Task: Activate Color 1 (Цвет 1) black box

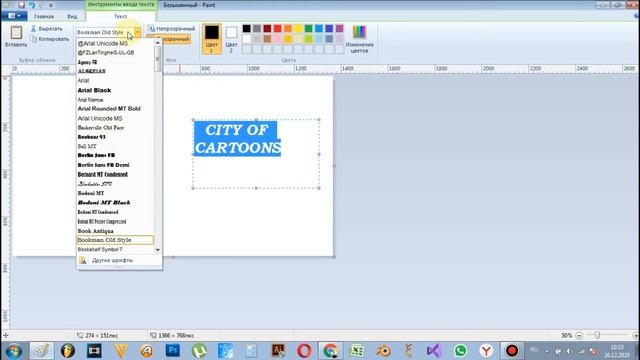Action: pos(211,39)
